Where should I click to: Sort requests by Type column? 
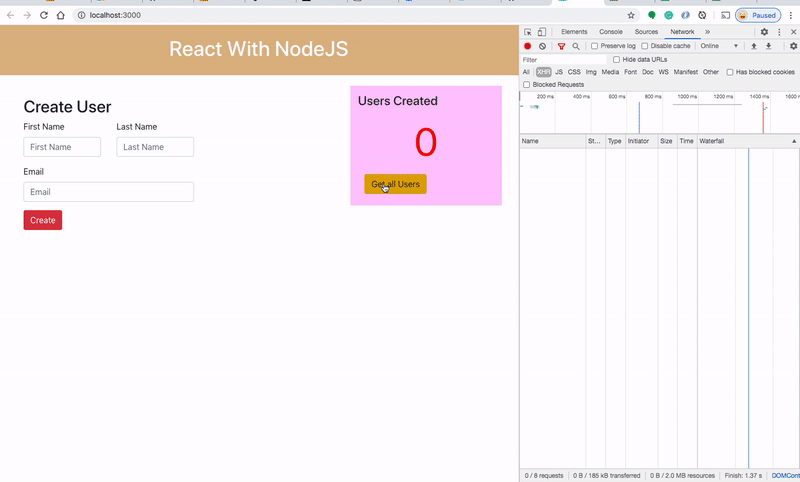(x=615, y=141)
